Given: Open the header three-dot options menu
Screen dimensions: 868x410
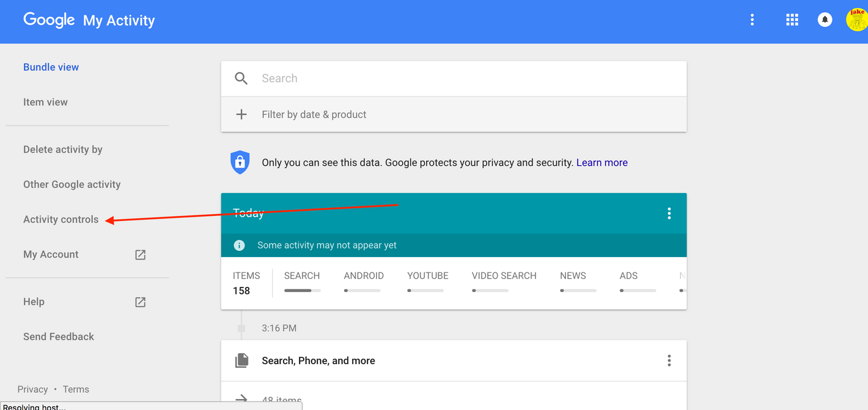Looking at the screenshot, I should tap(752, 20).
